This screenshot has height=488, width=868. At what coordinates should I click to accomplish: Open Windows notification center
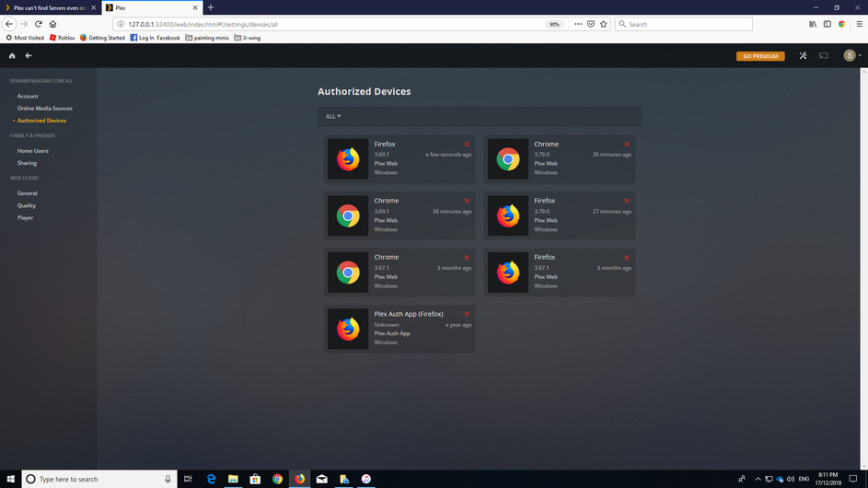(x=853, y=479)
